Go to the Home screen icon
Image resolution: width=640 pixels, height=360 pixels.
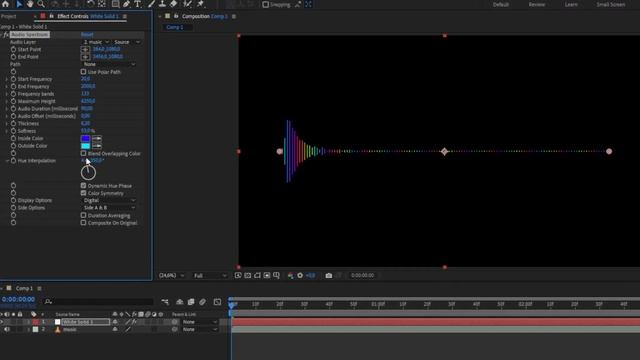(x=5, y=4)
